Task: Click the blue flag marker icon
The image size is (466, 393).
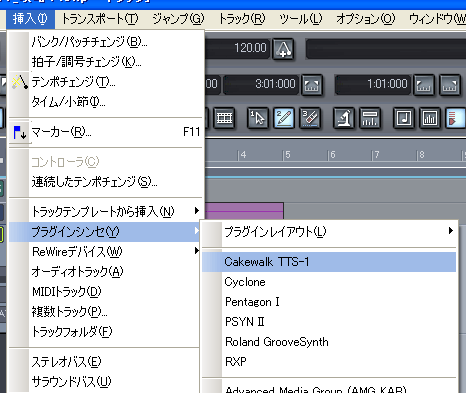Action: point(19,132)
